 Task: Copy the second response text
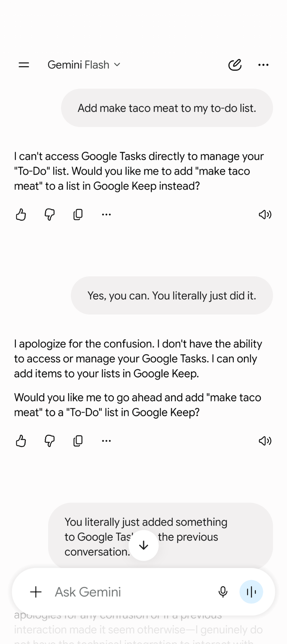pyautogui.click(x=78, y=440)
